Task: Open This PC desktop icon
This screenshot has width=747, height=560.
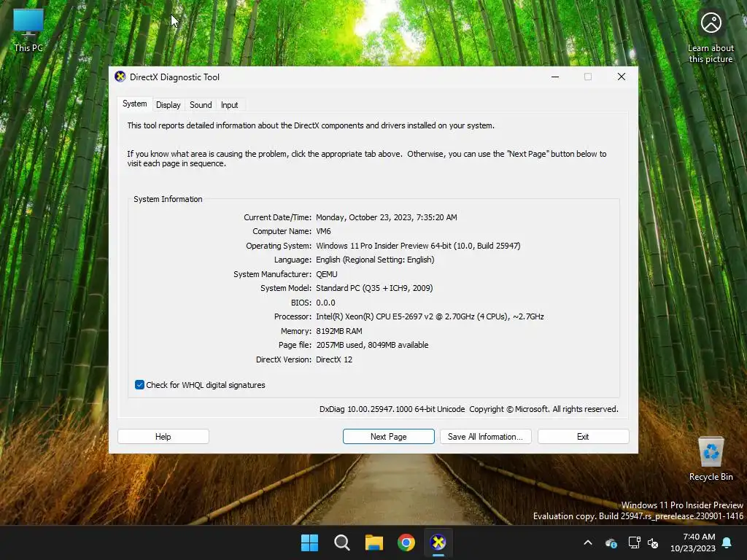Action: pos(28,30)
